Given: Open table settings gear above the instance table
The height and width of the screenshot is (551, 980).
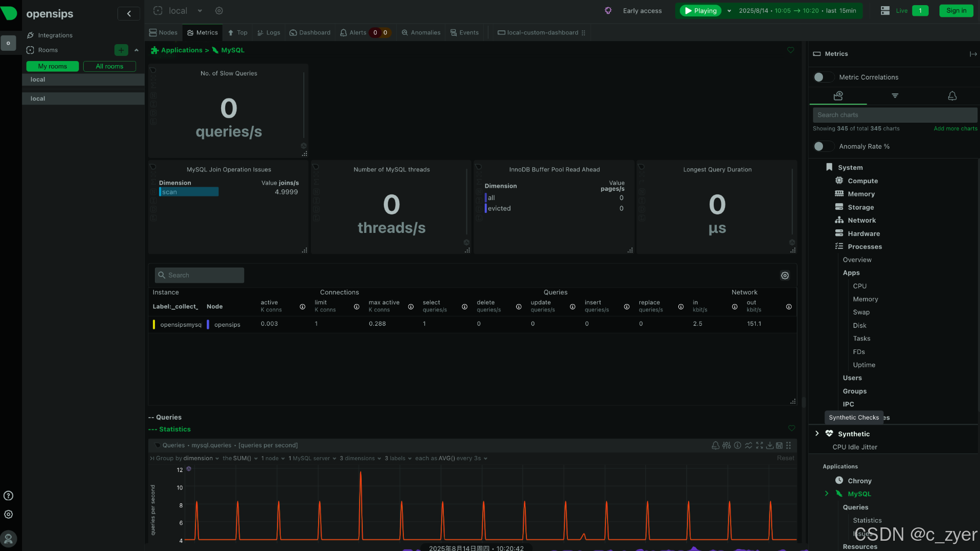Looking at the screenshot, I should click(785, 275).
